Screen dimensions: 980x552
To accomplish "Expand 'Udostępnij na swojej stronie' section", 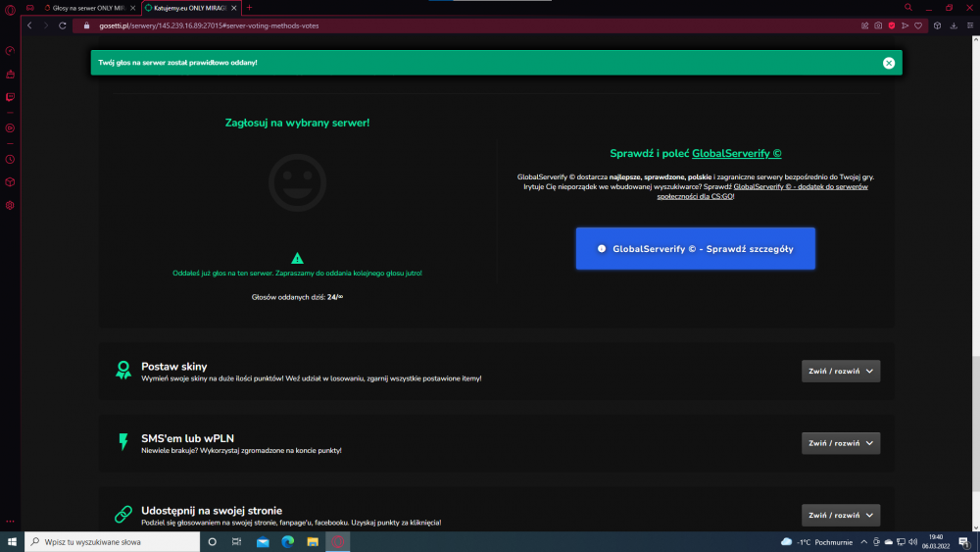I will [x=841, y=515].
